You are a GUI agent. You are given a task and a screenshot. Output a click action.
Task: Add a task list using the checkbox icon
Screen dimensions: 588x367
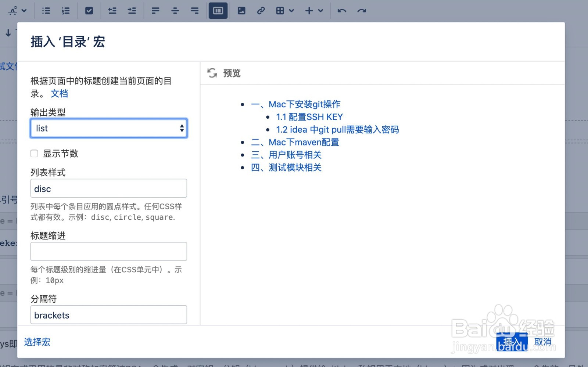(89, 11)
